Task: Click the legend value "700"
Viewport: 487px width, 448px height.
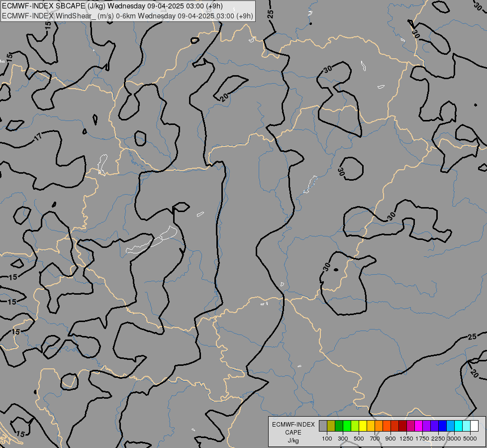Action: 375,439
